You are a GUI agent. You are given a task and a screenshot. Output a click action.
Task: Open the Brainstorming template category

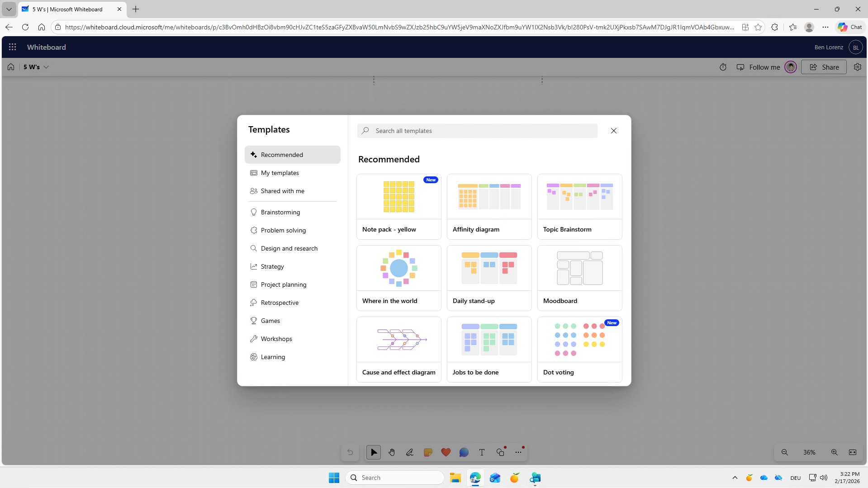click(x=280, y=212)
